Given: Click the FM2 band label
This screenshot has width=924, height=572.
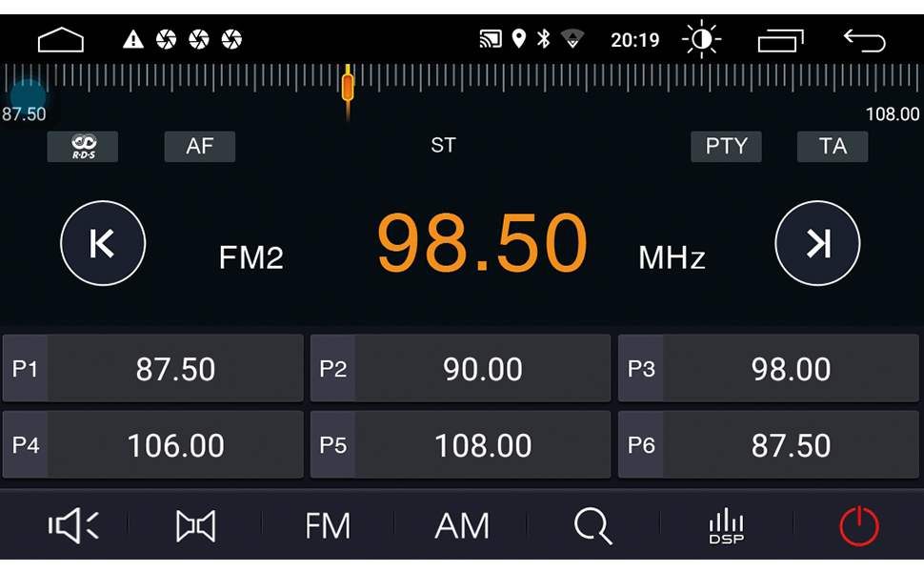Looking at the screenshot, I should [251, 257].
